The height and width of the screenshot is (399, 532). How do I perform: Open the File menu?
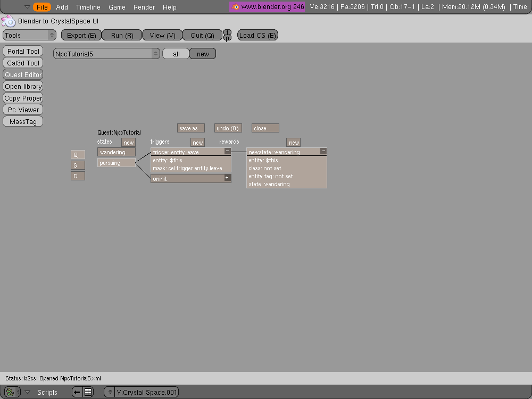pos(42,7)
